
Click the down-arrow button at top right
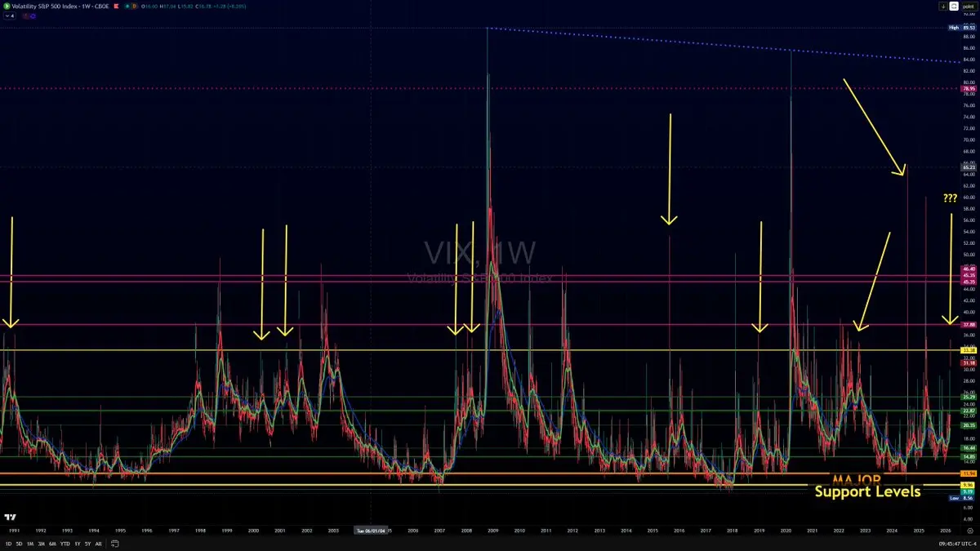[943, 7]
